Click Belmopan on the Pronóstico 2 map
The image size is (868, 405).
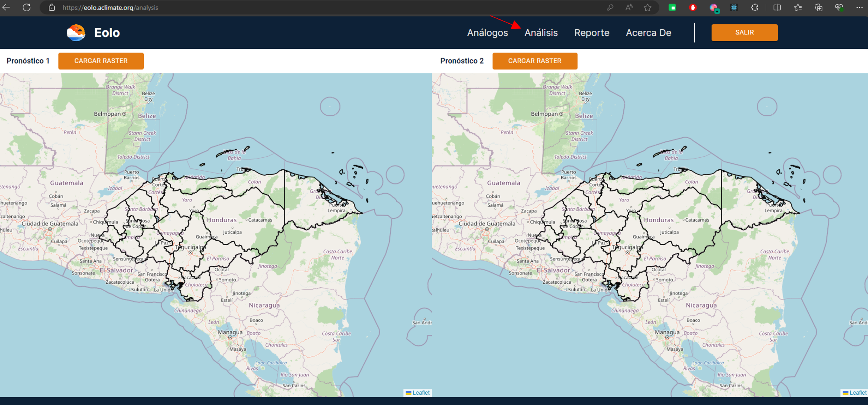(x=545, y=114)
